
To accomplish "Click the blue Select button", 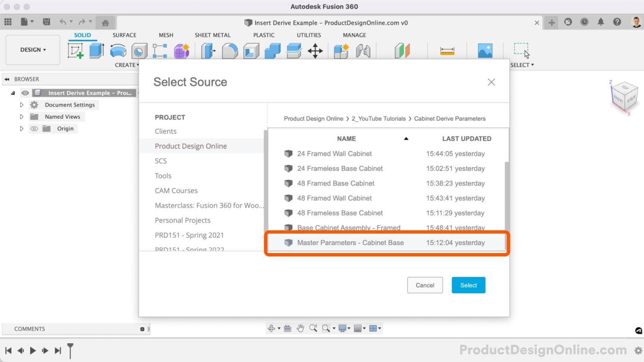I will 468,285.
